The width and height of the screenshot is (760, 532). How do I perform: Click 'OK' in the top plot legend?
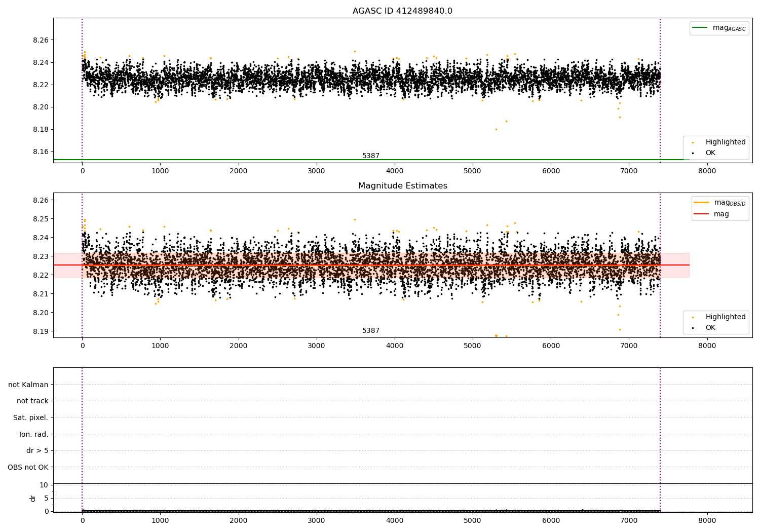pyautogui.click(x=710, y=153)
